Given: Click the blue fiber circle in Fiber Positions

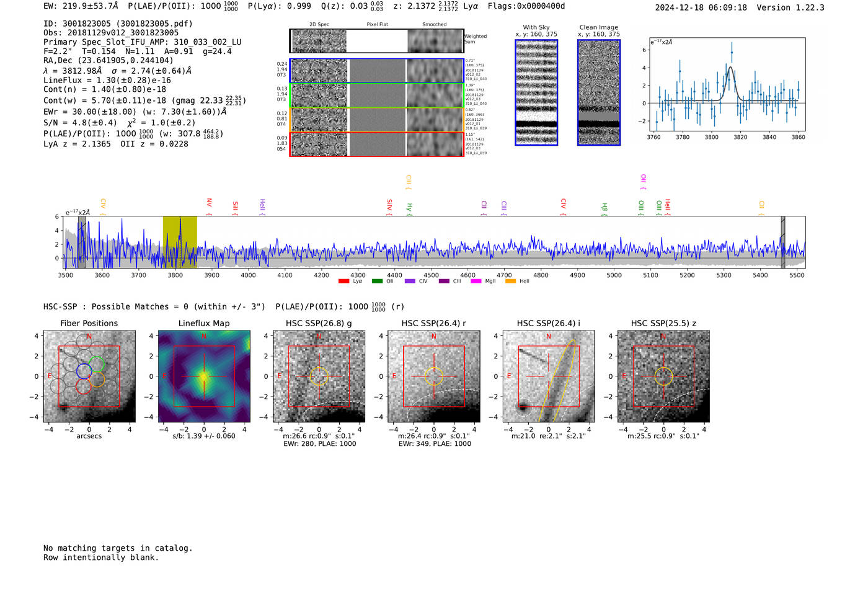Looking at the screenshot, I should [x=84, y=371].
